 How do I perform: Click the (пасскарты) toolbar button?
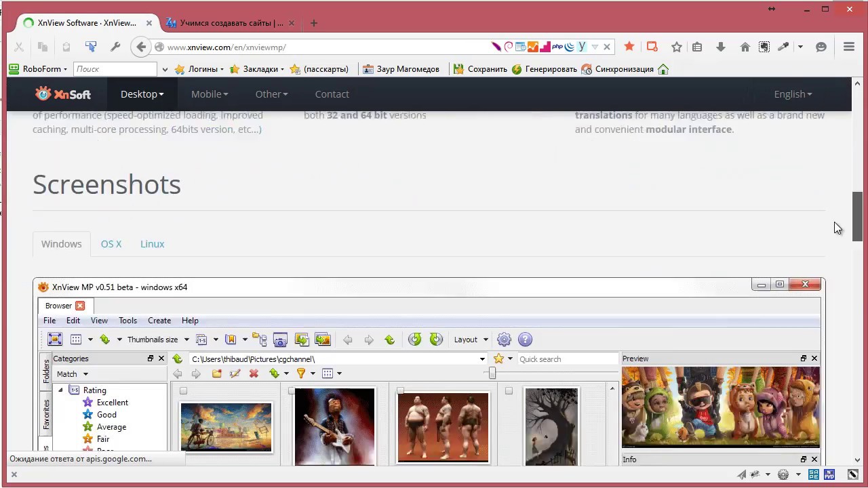pyautogui.click(x=319, y=69)
